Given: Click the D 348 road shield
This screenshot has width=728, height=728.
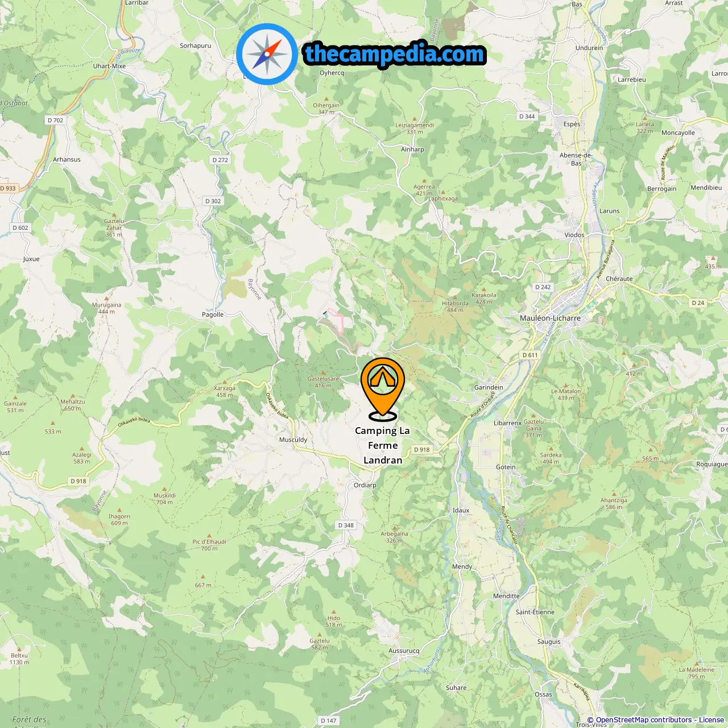Looking at the screenshot, I should coord(346,525).
